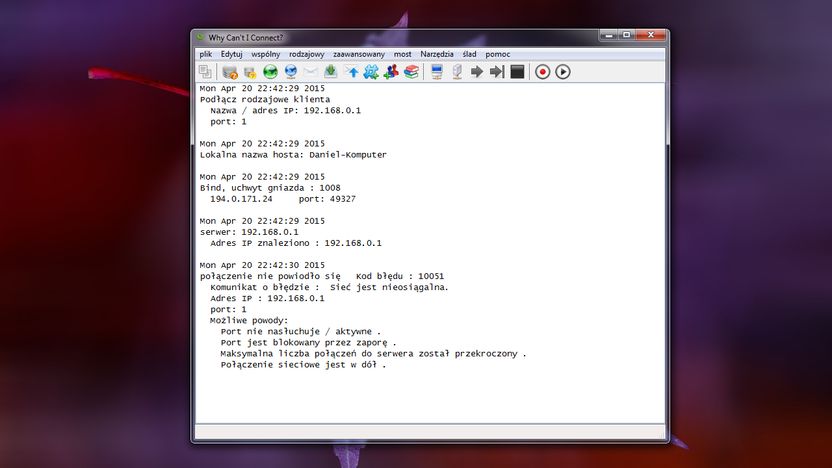
Task: Open the Narzędzia menu
Action: [437, 54]
